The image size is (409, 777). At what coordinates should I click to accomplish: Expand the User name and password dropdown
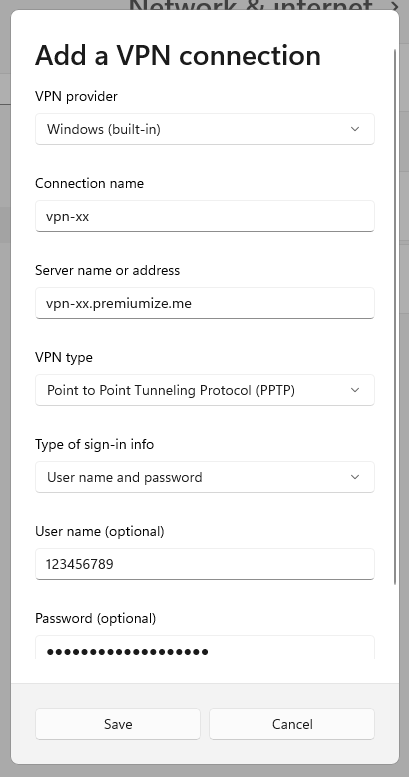coord(205,477)
